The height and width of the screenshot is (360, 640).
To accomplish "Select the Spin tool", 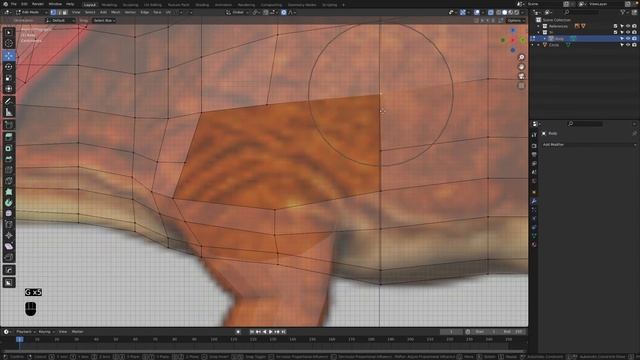I will (9, 203).
